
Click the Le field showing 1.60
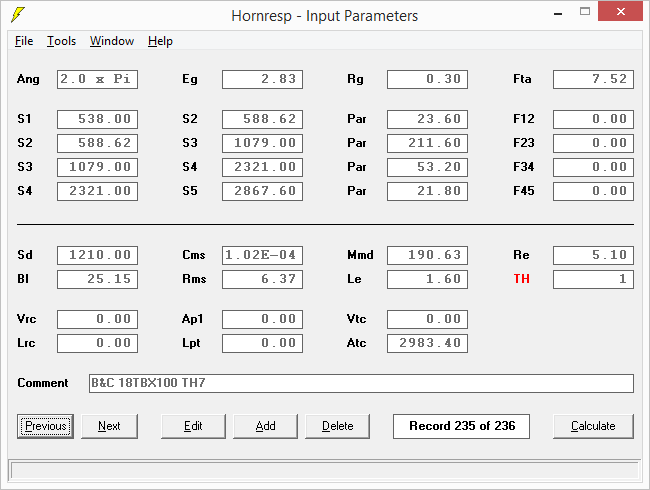427,279
